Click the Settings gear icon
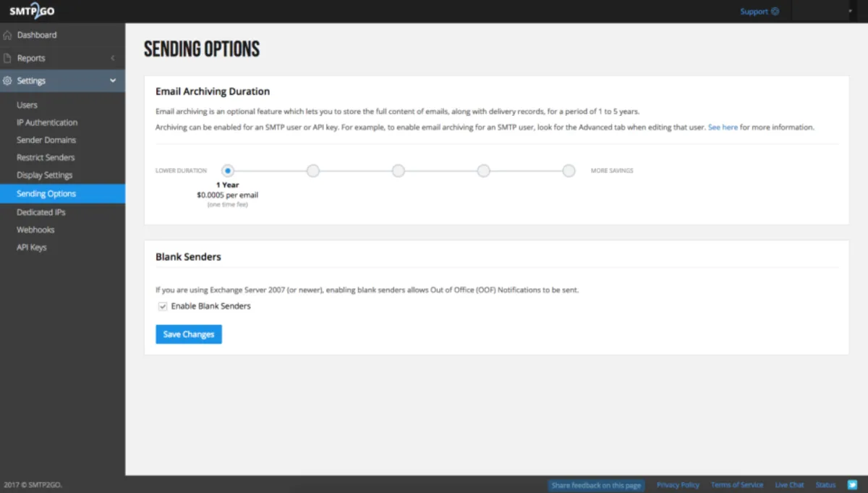This screenshot has height=493, width=868. click(7, 81)
